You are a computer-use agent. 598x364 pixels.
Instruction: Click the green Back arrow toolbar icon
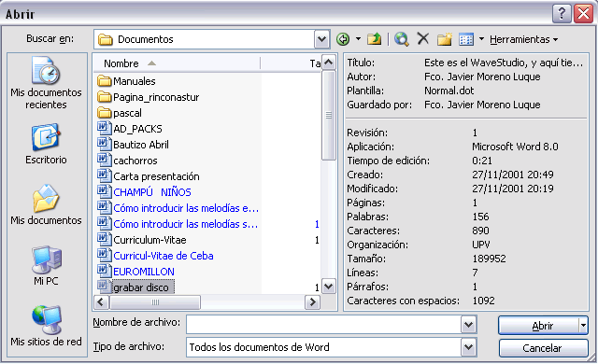pyautogui.click(x=343, y=39)
